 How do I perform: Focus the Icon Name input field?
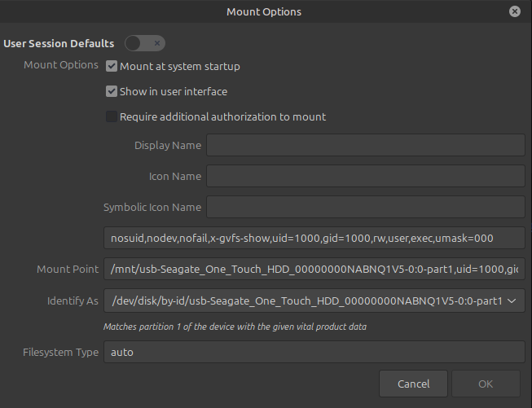click(x=365, y=176)
